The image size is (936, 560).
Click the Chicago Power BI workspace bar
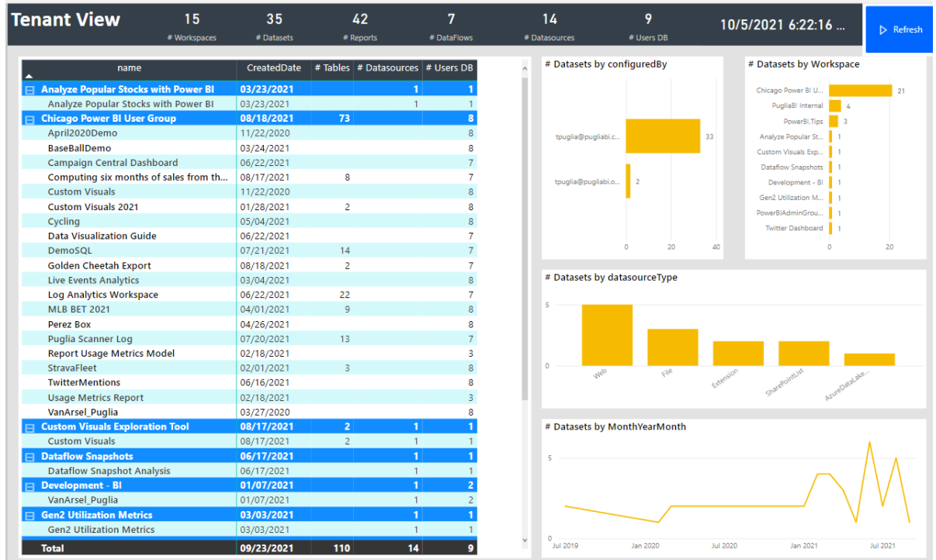(861, 91)
